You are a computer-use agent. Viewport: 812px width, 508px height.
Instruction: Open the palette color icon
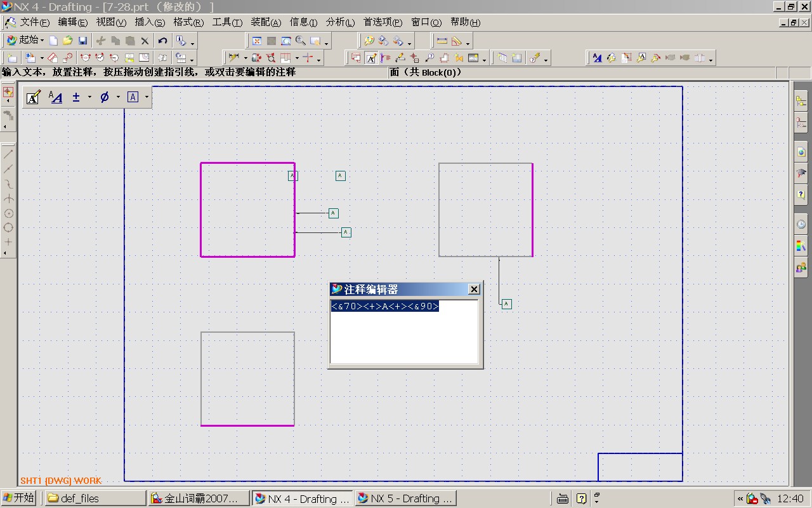(369, 41)
